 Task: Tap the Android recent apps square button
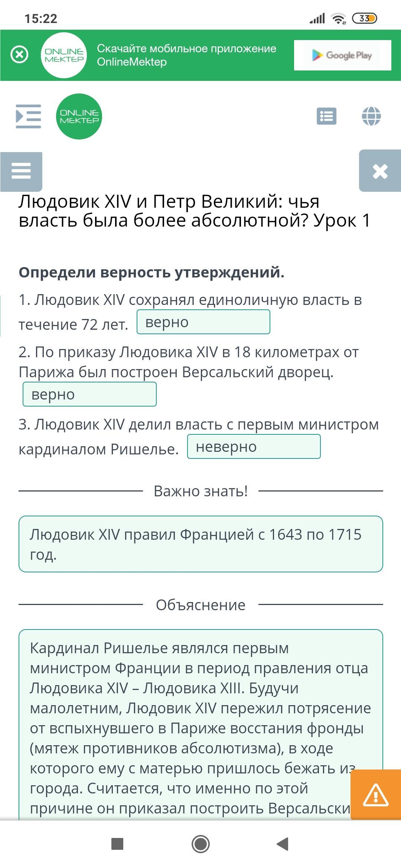pos(117,844)
